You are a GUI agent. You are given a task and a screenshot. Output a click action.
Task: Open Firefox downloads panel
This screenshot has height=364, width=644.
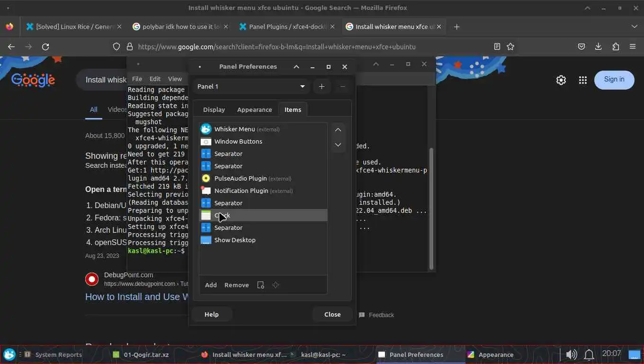click(x=599, y=46)
